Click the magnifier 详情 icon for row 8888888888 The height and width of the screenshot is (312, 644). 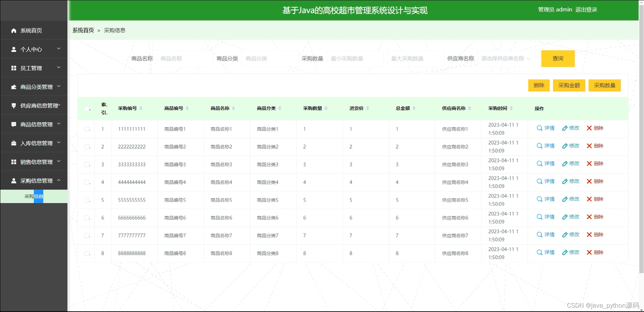(539, 252)
